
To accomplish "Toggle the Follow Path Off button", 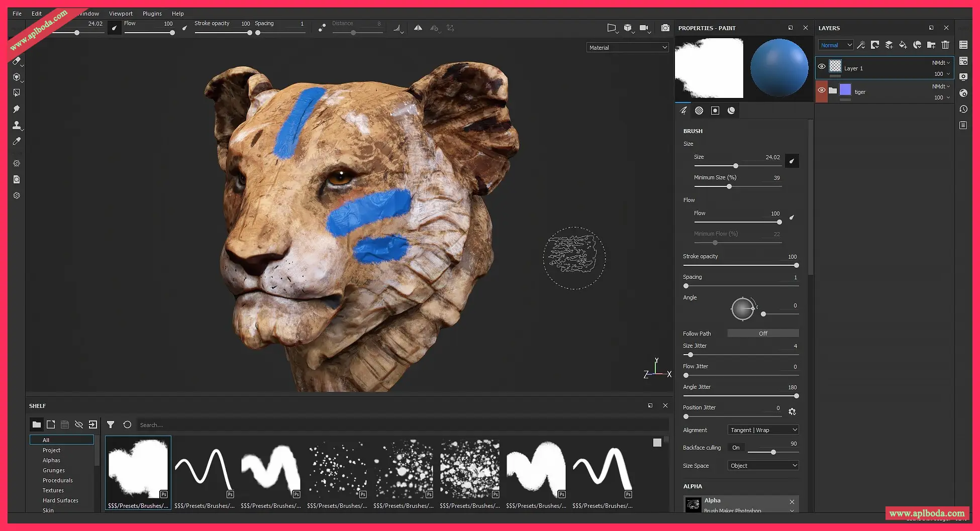I will (x=762, y=334).
